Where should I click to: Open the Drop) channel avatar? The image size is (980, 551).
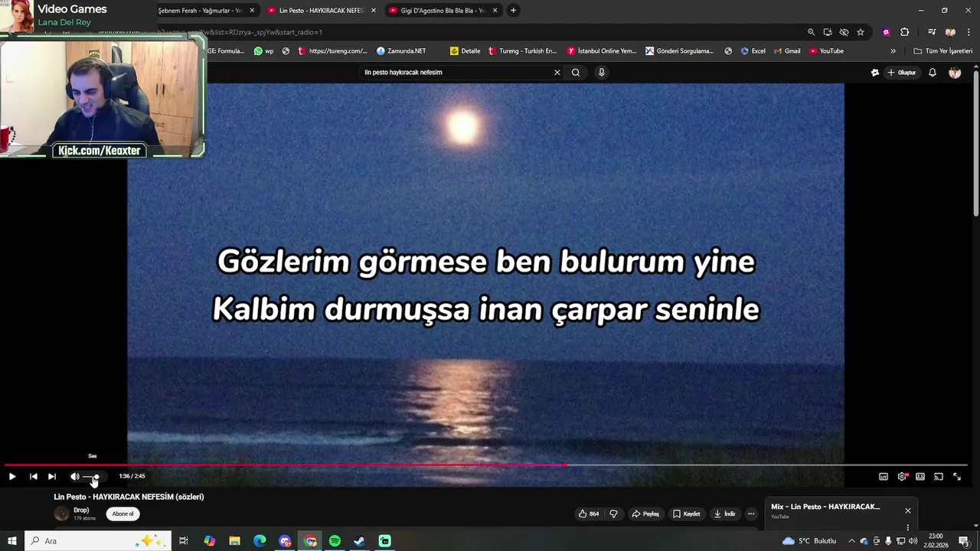[61, 514]
